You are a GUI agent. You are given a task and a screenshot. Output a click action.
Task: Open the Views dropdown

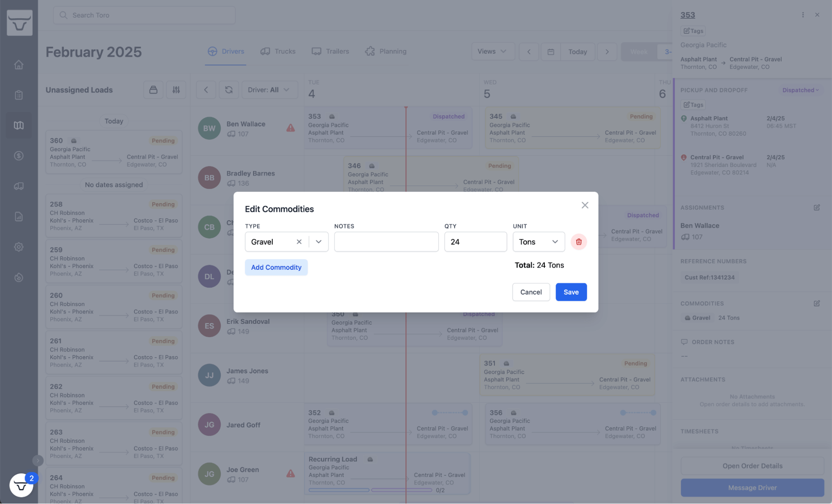click(x=492, y=52)
